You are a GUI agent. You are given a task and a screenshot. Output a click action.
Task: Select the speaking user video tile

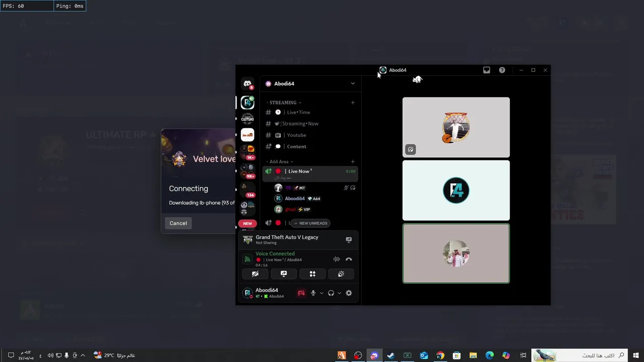click(x=456, y=253)
